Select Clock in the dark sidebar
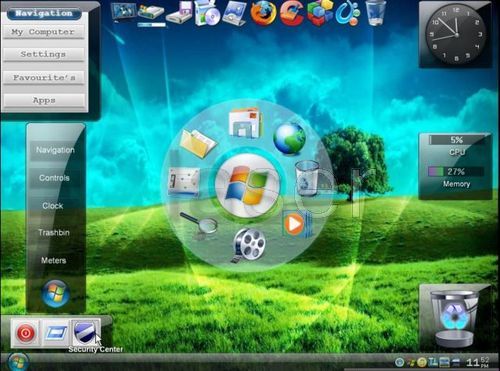Viewport: 500px width, 371px height. pos(53,206)
